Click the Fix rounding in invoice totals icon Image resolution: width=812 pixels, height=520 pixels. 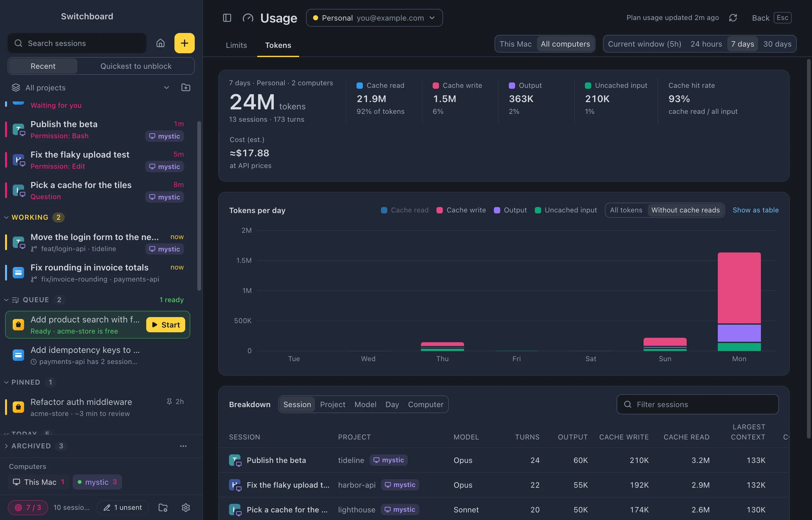pos(18,273)
